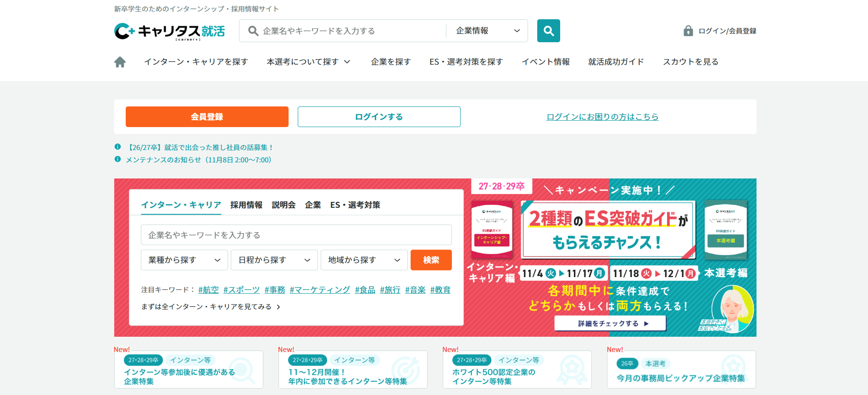
Task: Click the info icon beside maintenance notice
Action: 117,159
